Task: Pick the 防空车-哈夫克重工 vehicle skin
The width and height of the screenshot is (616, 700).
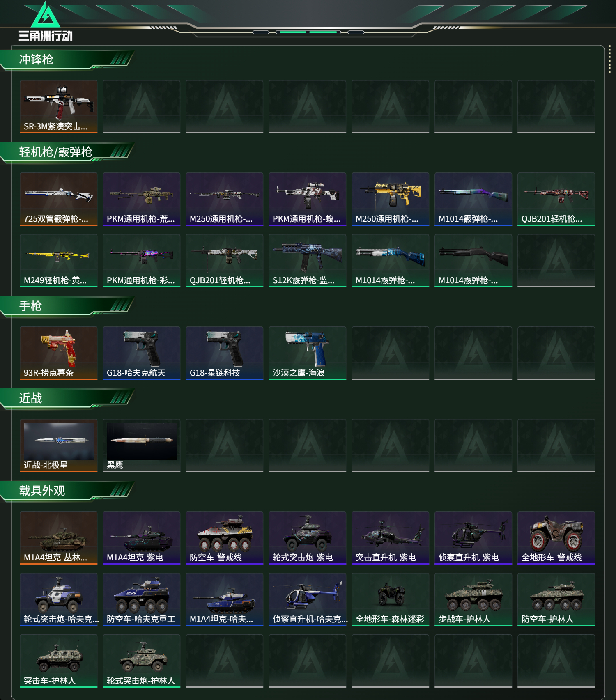Action: point(142,599)
